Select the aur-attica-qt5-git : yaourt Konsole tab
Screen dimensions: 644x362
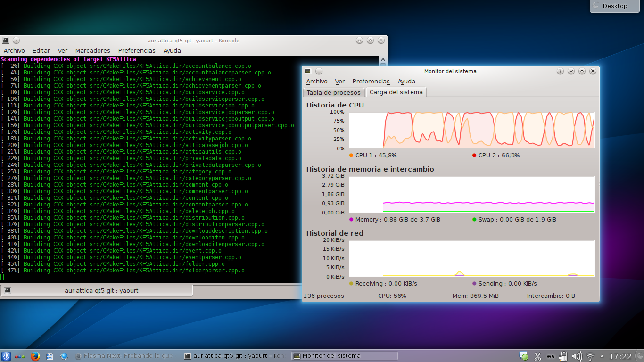coord(96,291)
